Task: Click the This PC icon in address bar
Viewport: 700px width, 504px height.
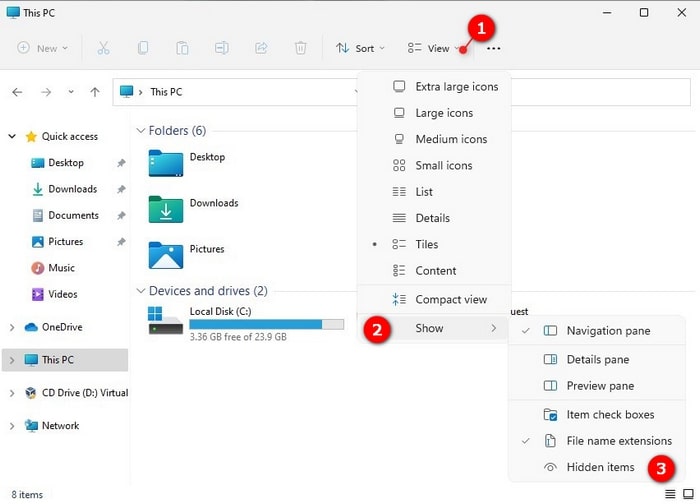Action: 127,92
